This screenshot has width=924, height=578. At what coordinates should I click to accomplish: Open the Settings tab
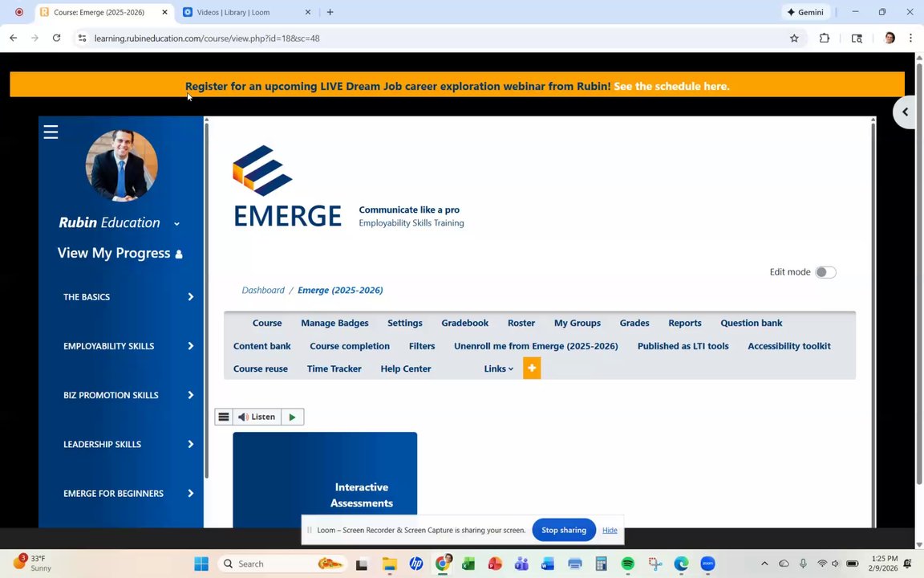click(x=405, y=324)
